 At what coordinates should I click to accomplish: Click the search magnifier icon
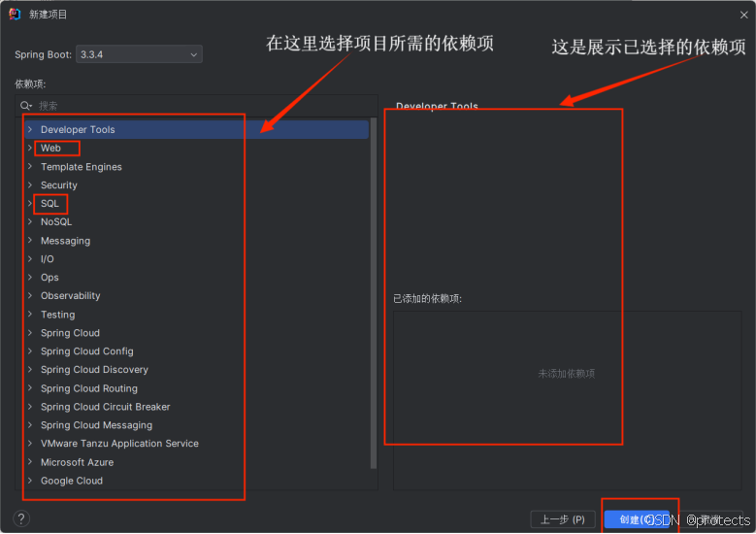coord(25,106)
